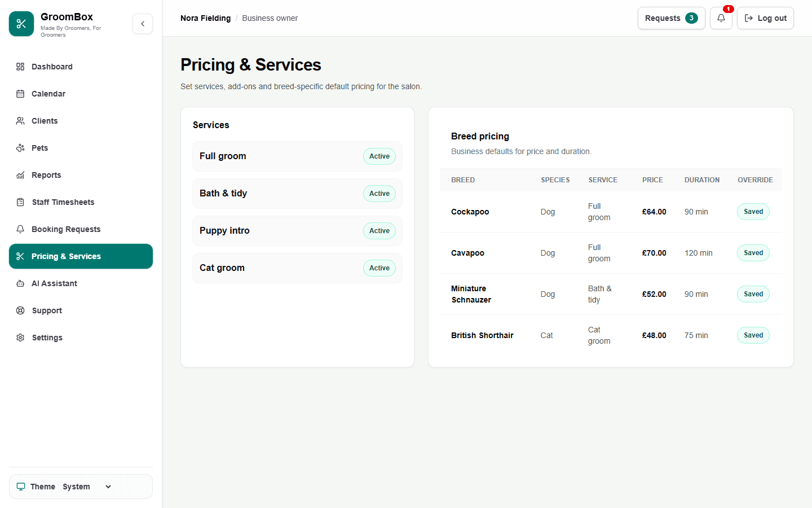Click Saved badge for British Shorthair

(753, 335)
